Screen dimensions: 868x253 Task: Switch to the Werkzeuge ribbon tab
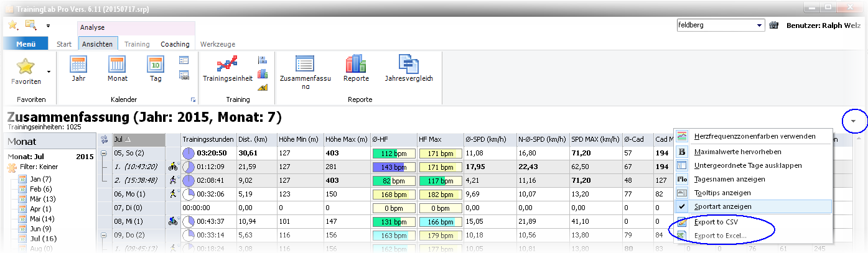218,44
